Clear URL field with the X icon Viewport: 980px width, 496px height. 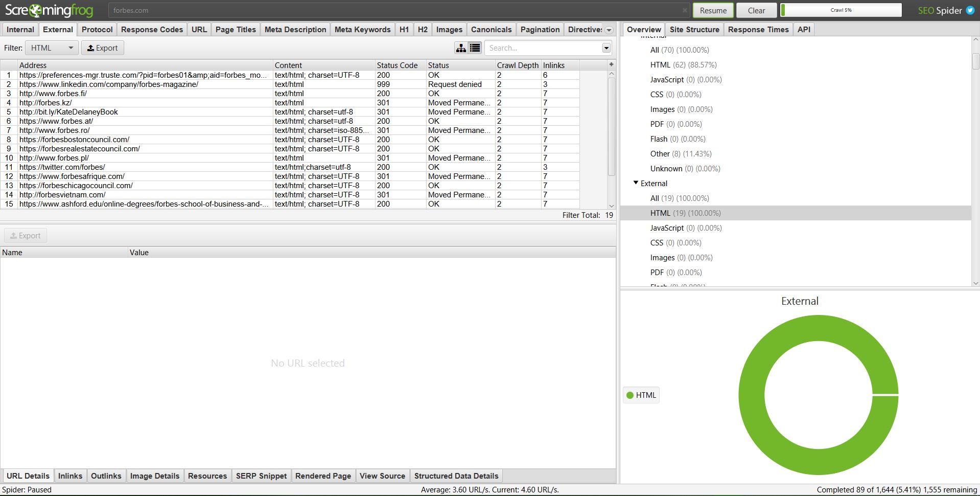point(685,10)
